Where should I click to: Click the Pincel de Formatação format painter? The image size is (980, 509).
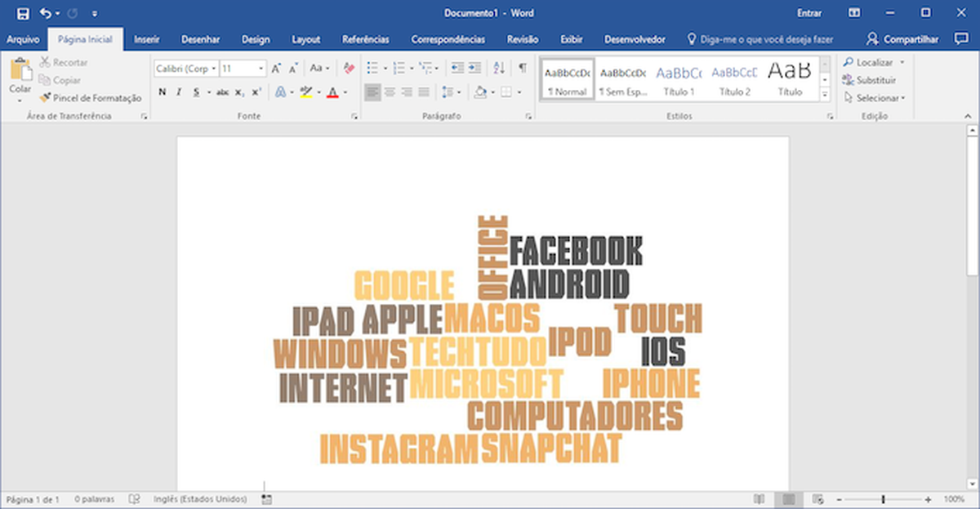coord(91,98)
